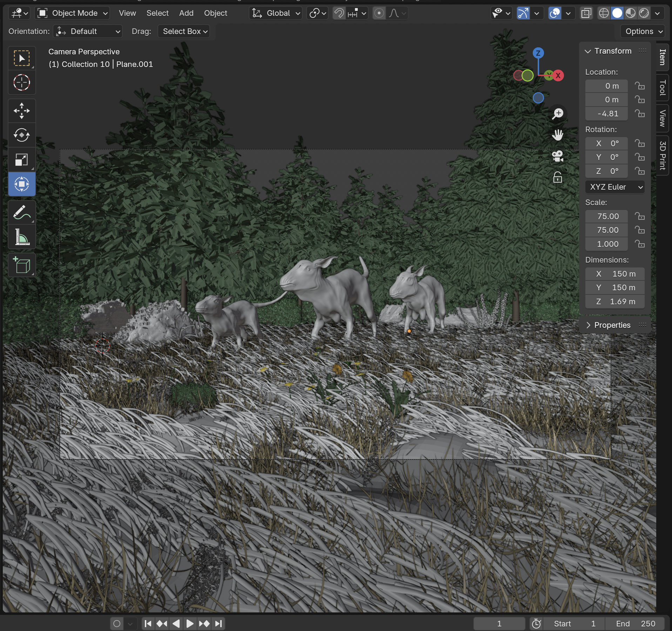Toggle snapping magnet button

click(339, 13)
